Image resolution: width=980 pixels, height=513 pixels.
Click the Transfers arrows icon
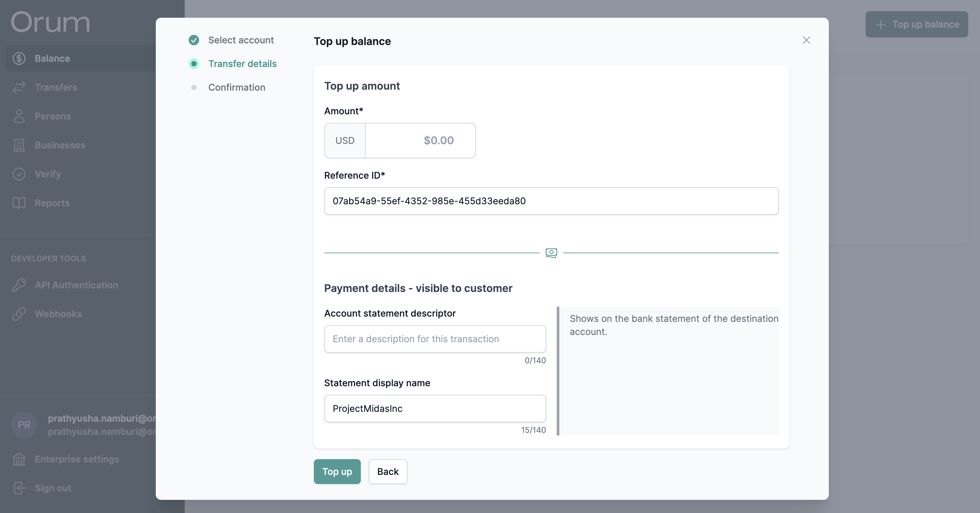(x=19, y=87)
